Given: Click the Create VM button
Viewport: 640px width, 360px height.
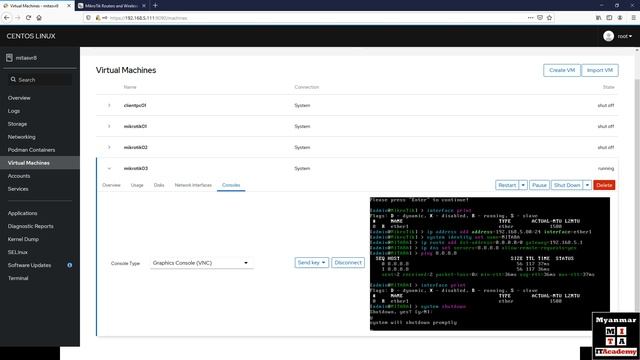Looking at the screenshot, I should pyautogui.click(x=562, y=70).
